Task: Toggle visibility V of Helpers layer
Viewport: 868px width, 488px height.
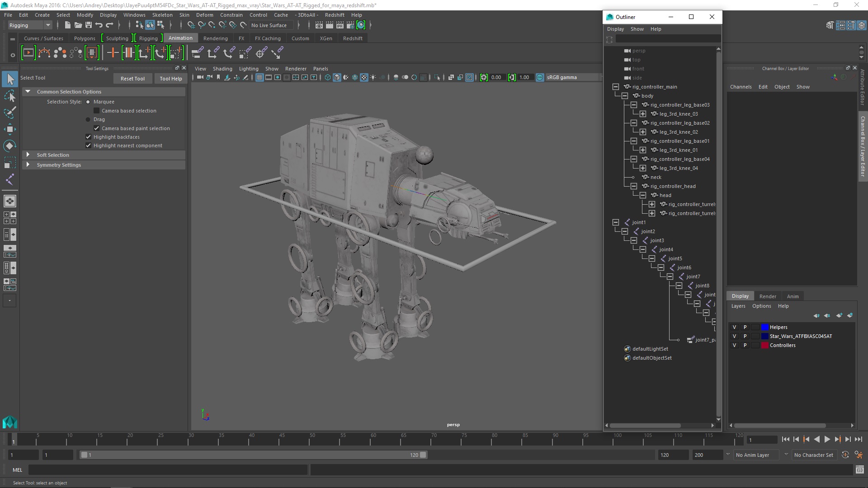Action: 734,327
